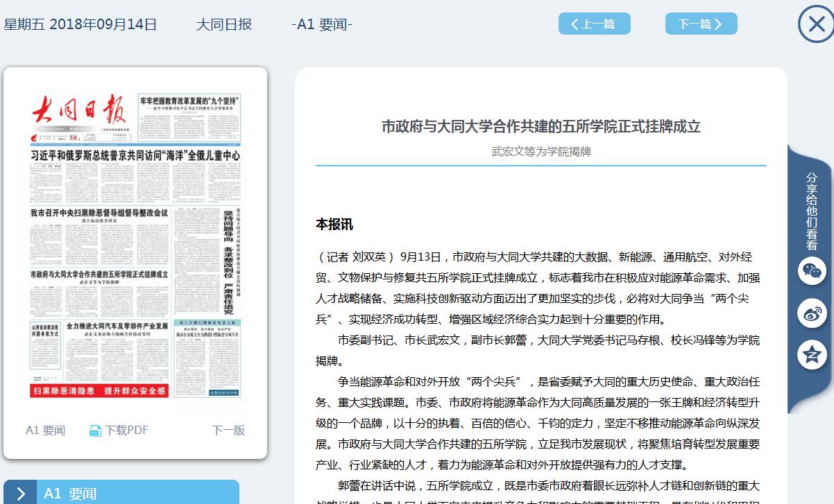
Task: Click the -A1 要闻- header label
Action: click(322, 24)
